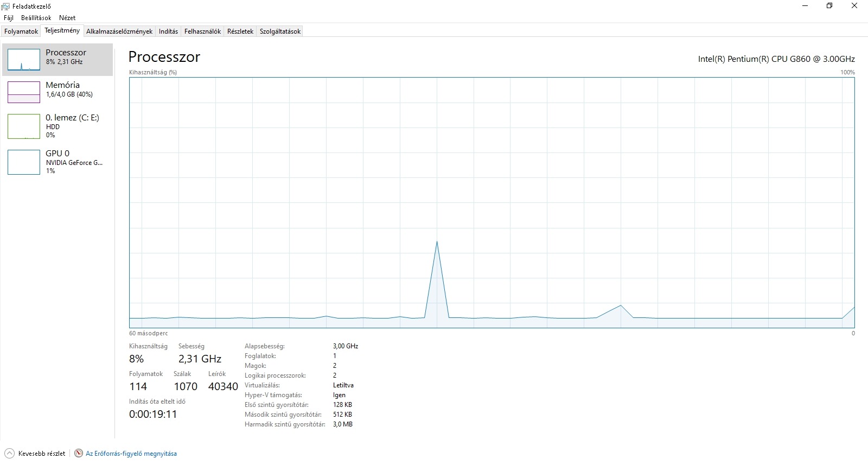
Task: Click Kevesebb részlet text button
Action: [x=42, y=454]
